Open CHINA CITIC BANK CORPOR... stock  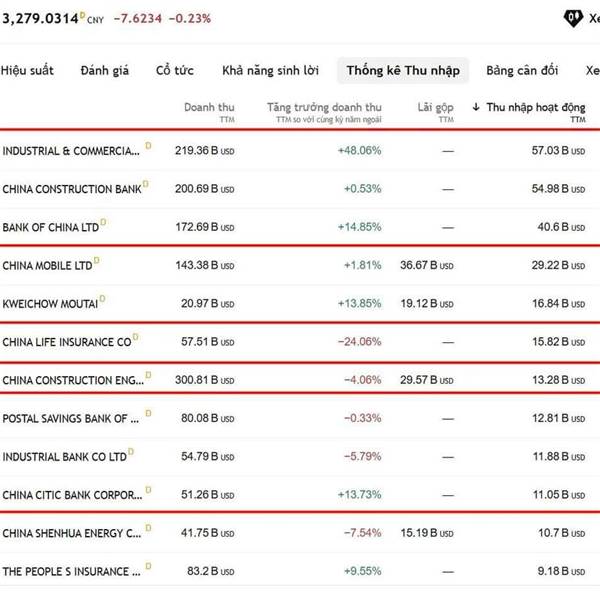coord(72,496)
